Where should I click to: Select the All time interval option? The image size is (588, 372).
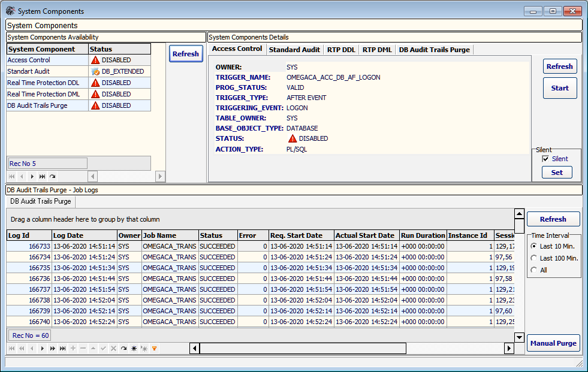click(x=534, y=270)
